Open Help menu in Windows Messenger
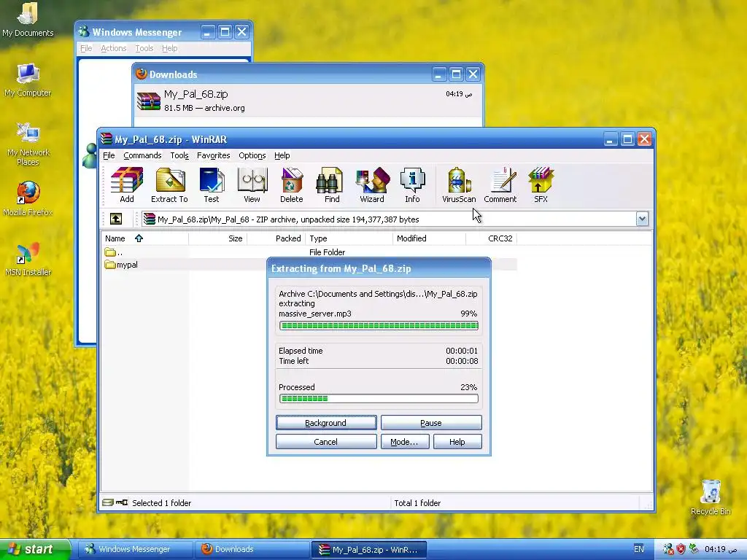747x560 pixels. pos(169,48)
